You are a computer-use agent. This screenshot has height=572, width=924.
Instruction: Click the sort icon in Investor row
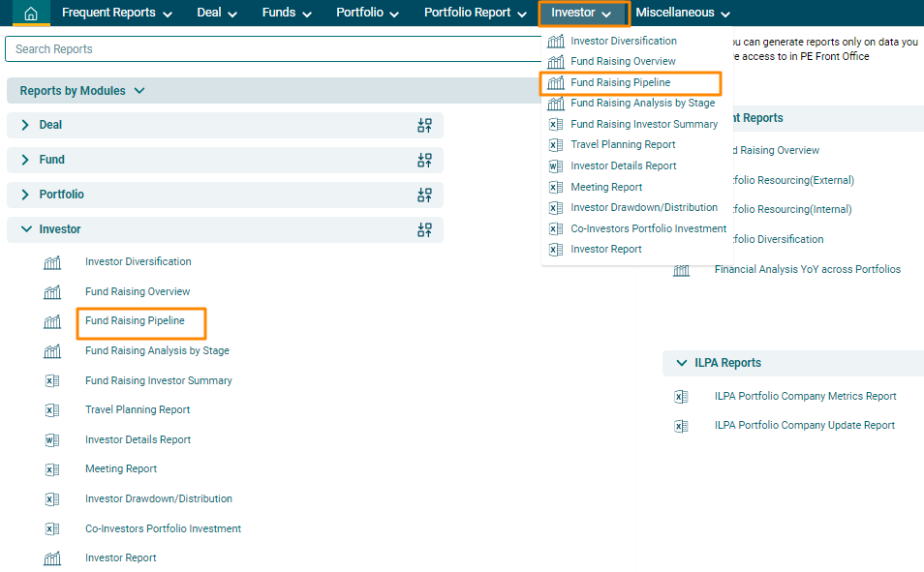pos(424,229)
